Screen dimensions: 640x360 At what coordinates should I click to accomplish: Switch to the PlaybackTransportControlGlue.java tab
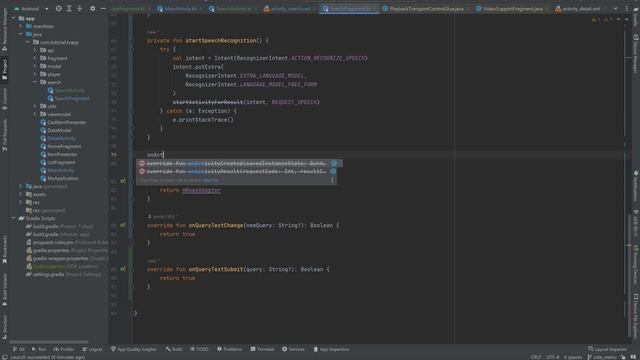click(x=426, y=9)
